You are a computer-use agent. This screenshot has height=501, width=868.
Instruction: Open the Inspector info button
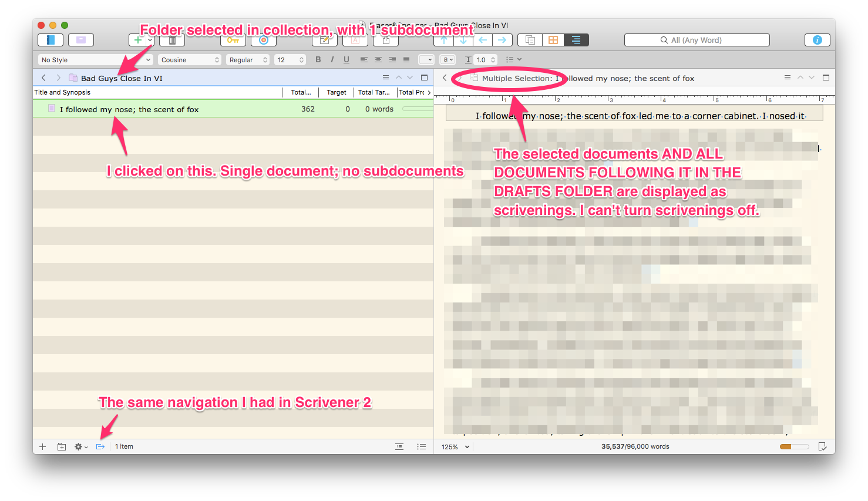click(817, 40)
